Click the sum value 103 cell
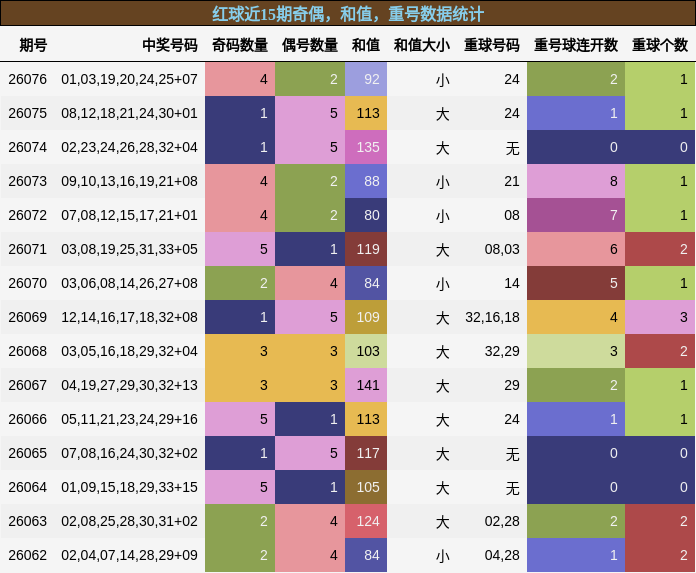This screenshot has width=696, height=573. (366, 351)
